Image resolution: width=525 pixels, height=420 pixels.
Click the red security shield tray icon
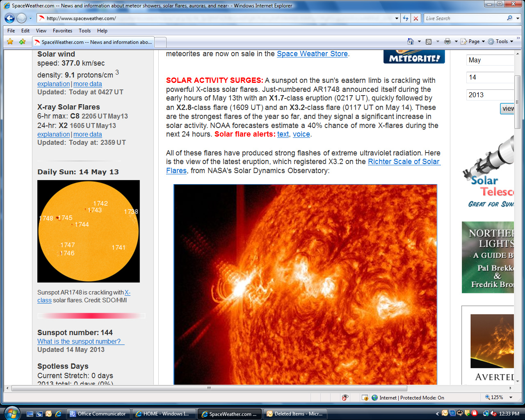pos(475,413)
